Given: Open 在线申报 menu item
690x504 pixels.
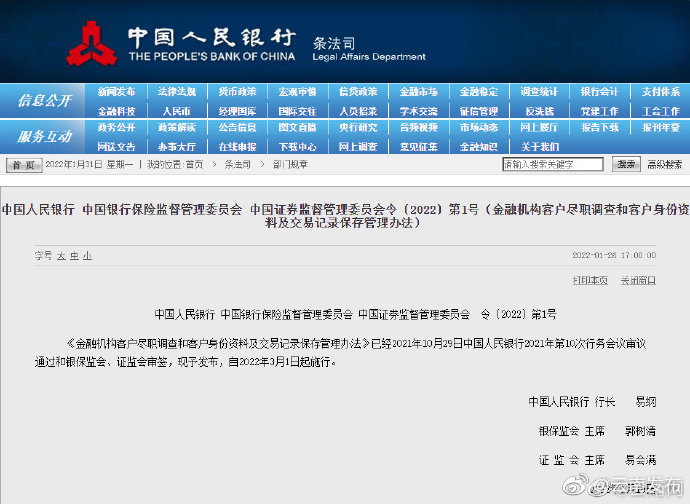Looking at the screenshot, I should point(237,147).
